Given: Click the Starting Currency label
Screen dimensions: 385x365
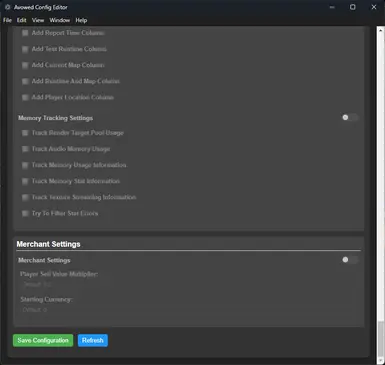Looking at the screenshot, I should [46, 299].
